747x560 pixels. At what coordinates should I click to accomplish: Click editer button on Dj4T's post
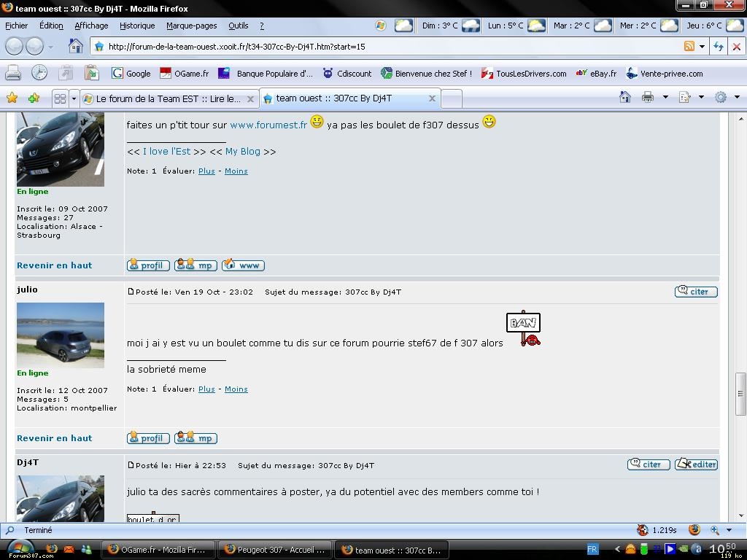(x=696, y=464)
